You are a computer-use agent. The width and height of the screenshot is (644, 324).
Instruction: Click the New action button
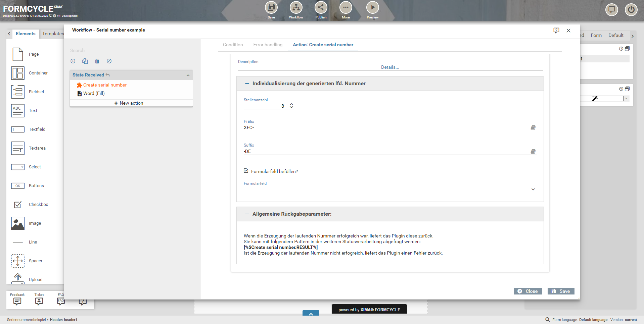(x=129, y=103)
